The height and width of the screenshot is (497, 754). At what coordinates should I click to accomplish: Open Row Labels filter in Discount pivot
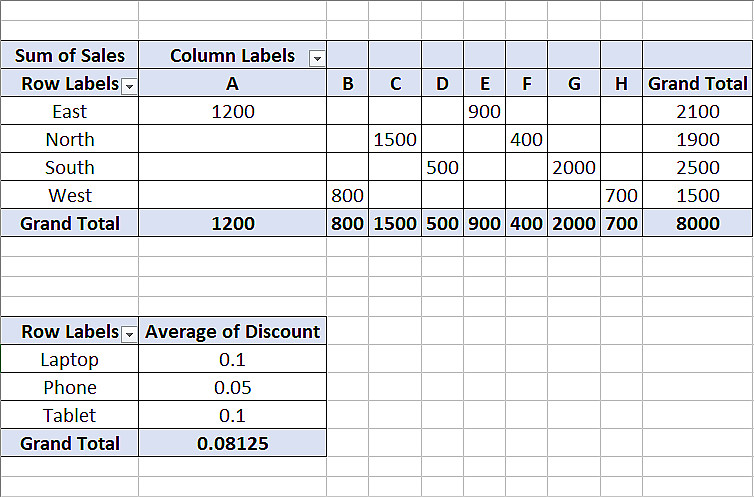point(128,333)
